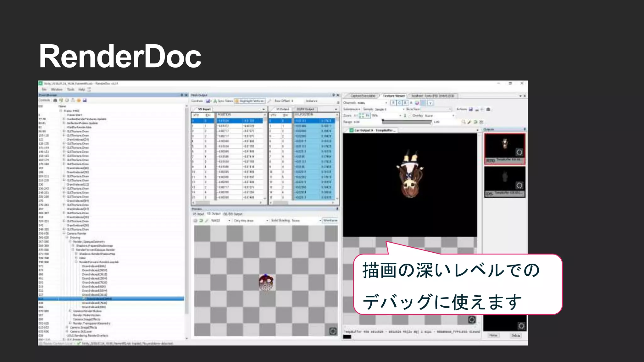This screenshot has width=644, height=362.
Task: Open the Help menu
Action: tap(82, 90)
